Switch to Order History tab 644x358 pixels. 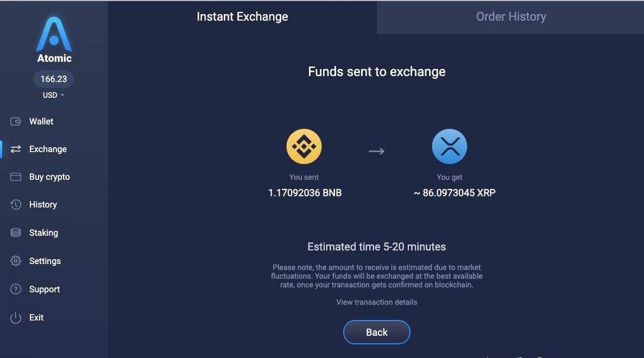tap(510, 17)
